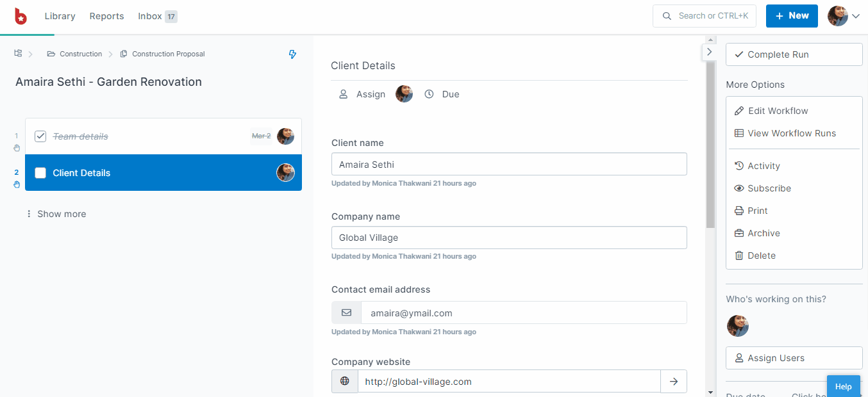Click assignee avatar on Client Details task
The image size is (868, 397).
[285, 172]
